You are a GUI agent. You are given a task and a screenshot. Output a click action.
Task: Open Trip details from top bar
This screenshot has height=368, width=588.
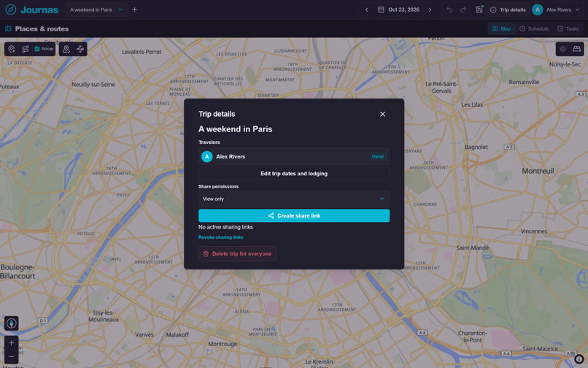(508, 9)
